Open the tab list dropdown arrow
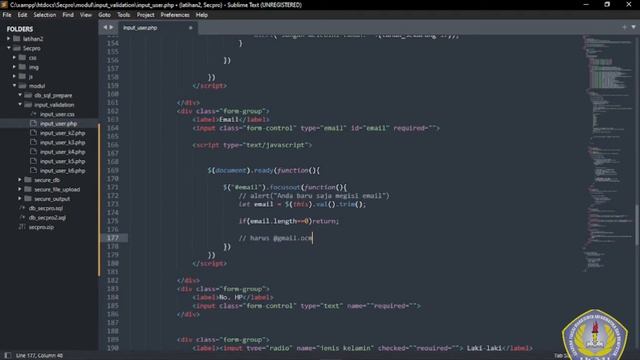This screenshot has width=640, height=360. [633, 27]
